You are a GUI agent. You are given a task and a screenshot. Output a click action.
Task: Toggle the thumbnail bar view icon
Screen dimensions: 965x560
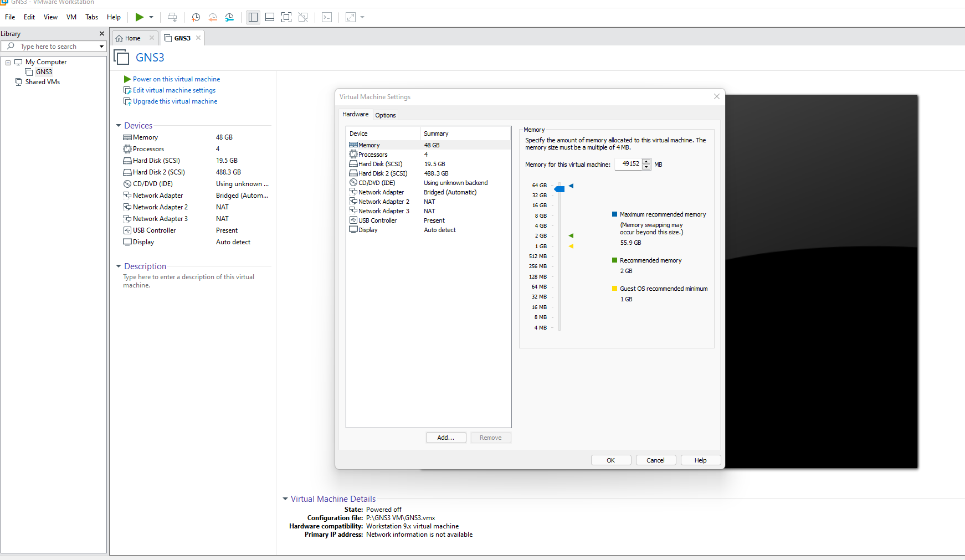(x=270, y=17)
